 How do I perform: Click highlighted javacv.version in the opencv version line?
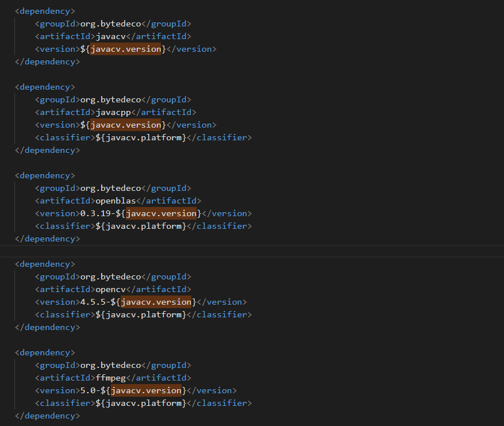[x=156, y=302]
